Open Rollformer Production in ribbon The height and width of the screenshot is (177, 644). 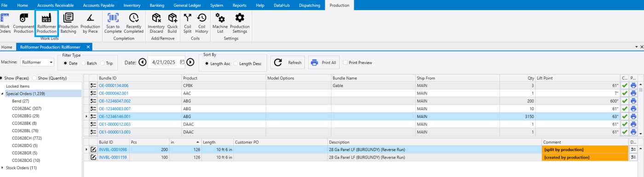(46, 23)
